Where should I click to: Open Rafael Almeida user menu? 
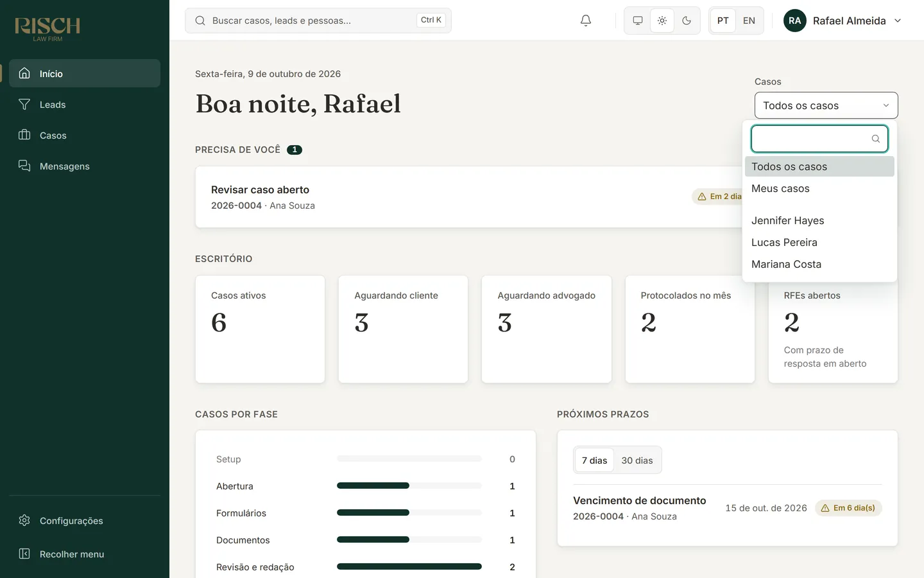coord(843,21)
